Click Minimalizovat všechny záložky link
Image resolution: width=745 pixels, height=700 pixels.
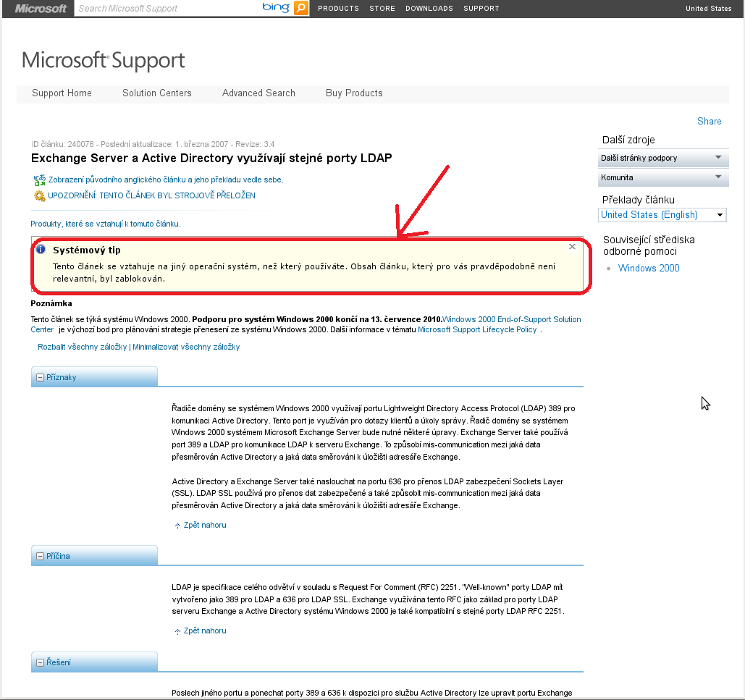click(x=186, y=347)
